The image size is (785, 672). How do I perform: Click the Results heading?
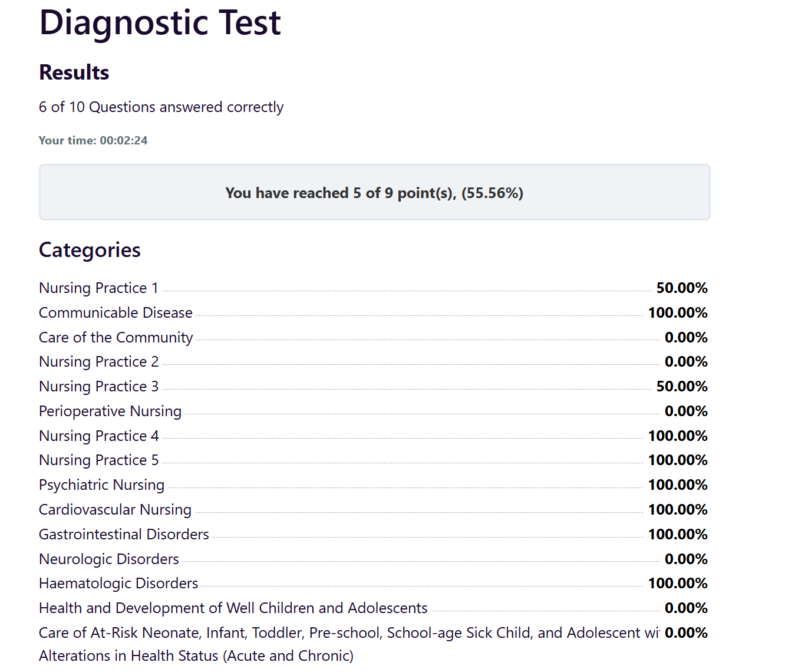tap(74, 73)
